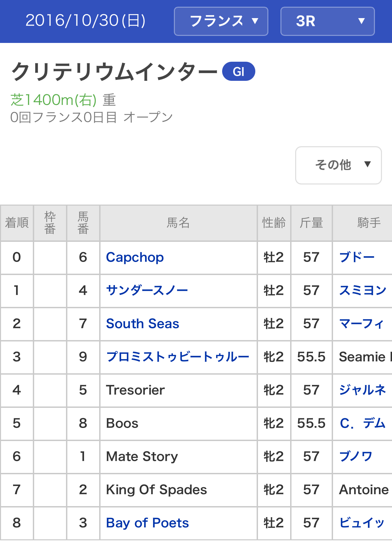Open South Seas horse link

142,324
